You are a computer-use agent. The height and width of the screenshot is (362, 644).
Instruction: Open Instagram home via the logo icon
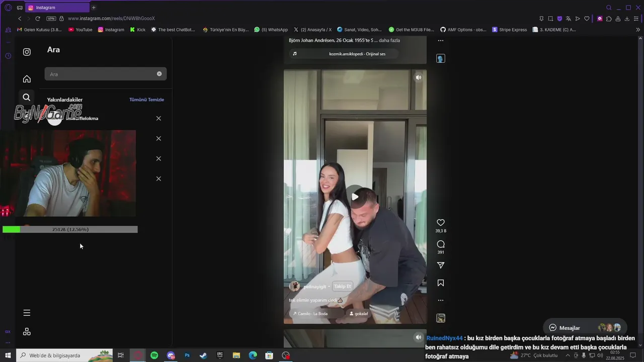coord(27,52)
